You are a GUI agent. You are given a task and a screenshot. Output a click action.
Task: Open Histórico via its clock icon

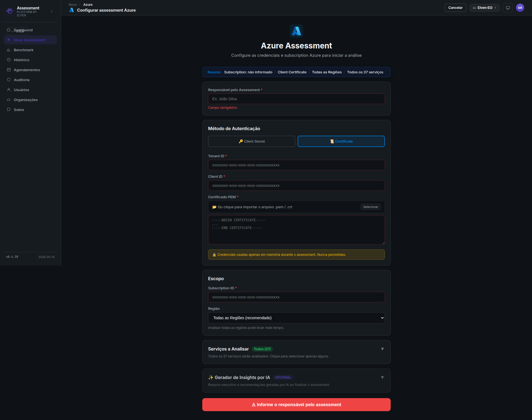pos(9,60)
